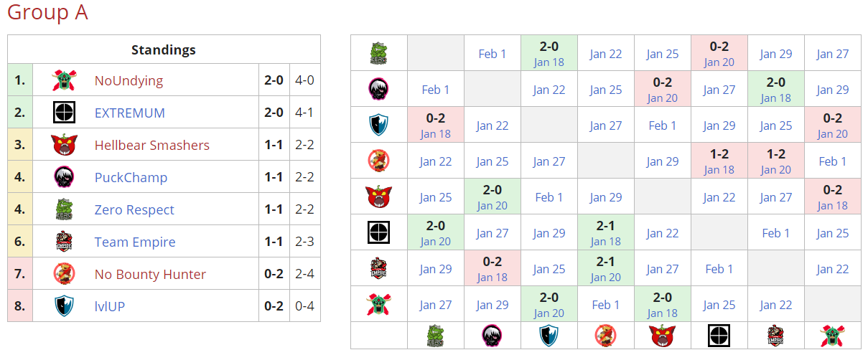Select Hellbear Smashers logo in Standings table

pos(64,146)
